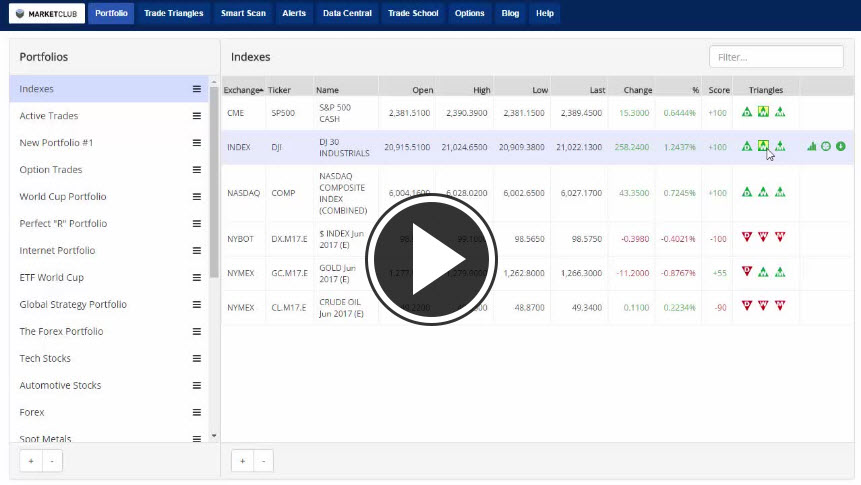This screenshot has width=861, height=485.
Task: Open the menu icon beside Tech Stocks
Action: (x=197, y=358)
